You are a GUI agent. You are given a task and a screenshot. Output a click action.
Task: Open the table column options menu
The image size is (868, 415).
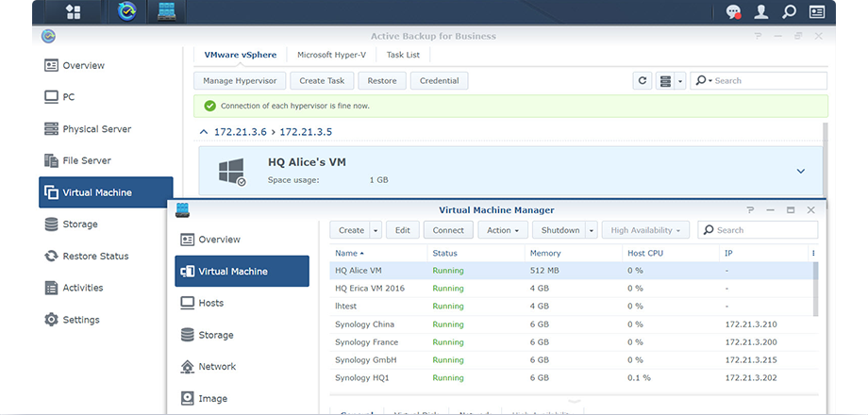click(813, 254)
